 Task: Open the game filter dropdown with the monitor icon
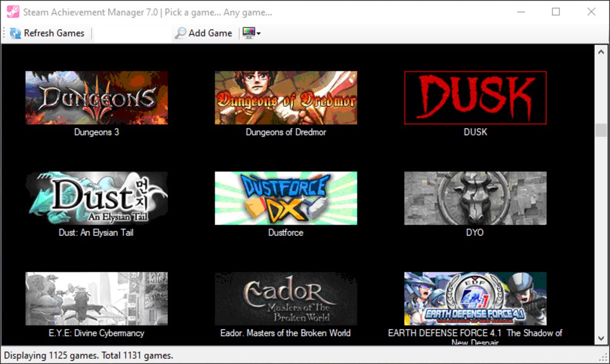coord(252,33)
